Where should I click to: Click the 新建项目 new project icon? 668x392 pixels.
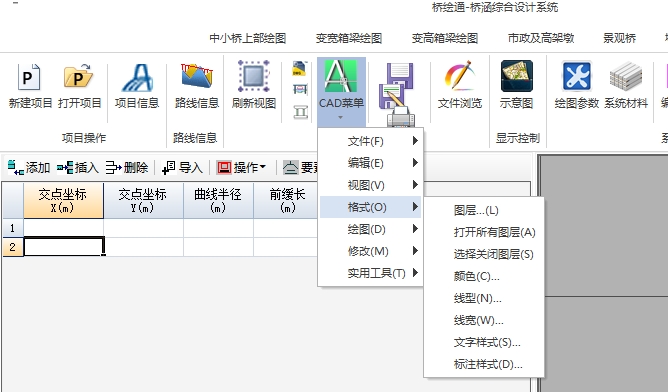pos(29,77)
